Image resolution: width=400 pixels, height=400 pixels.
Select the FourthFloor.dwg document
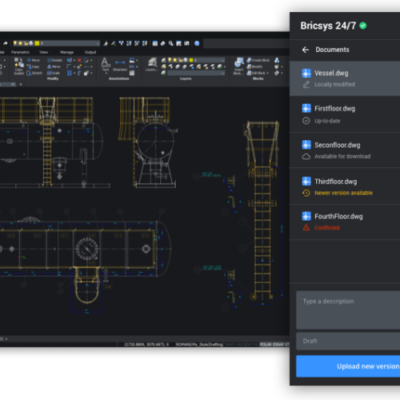(x=345, y=222)
